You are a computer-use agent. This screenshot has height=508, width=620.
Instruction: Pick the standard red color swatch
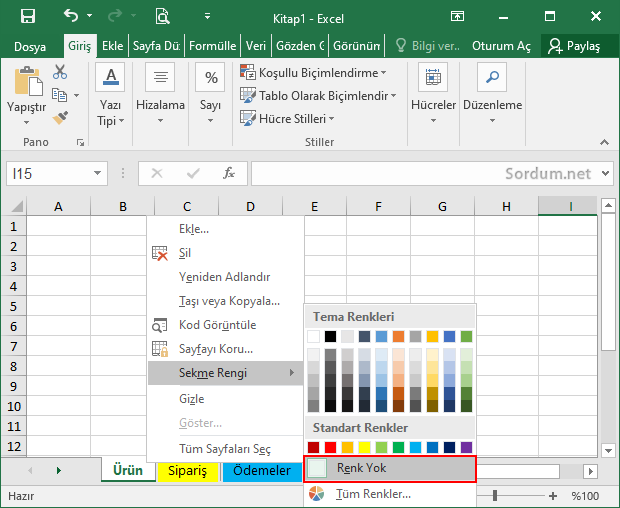(x=330, y=447)
